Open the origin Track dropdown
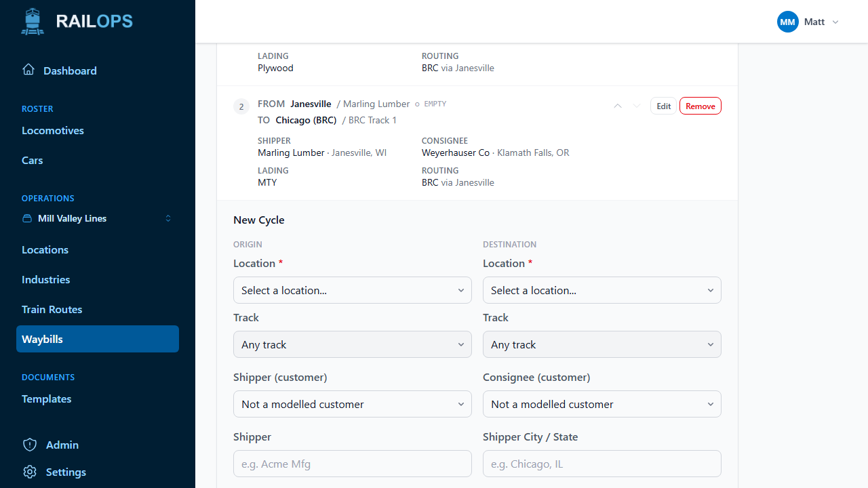The width and height of the screenshot is (868, 488). click(353, 344)
